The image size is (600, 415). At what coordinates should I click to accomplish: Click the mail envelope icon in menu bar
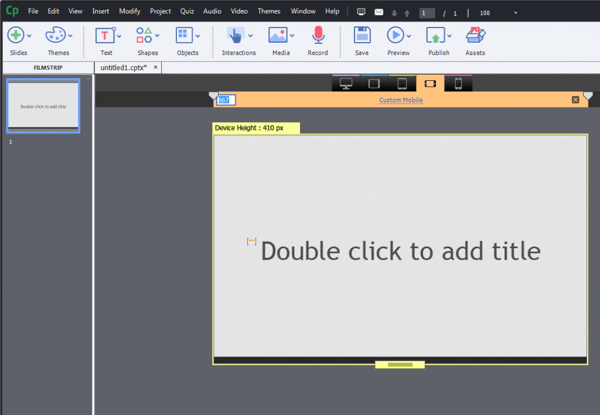coord(379,12)
